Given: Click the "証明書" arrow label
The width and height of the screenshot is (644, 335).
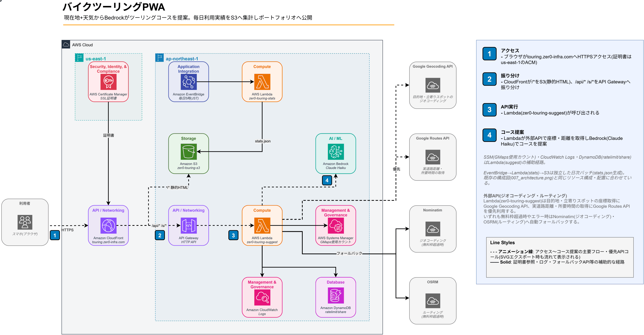Looking at the screenshot, I should tap(108, 135).
